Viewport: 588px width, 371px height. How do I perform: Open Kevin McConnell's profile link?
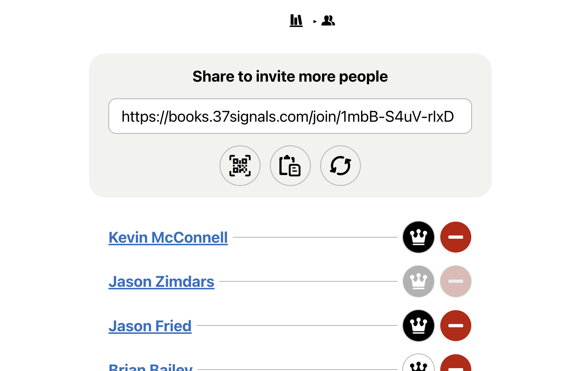(x=168, y=238)
